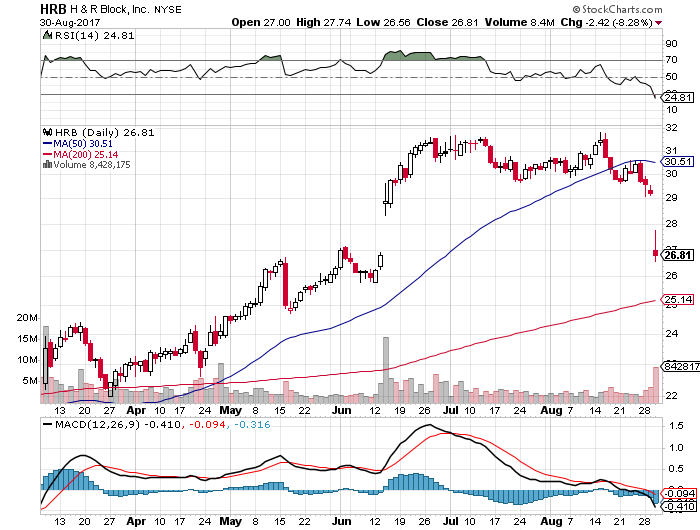The width and height of the screenshot is (700, 530).
Task: Click the blue 30.51 MA price tag
Action: tap(677, 161)
